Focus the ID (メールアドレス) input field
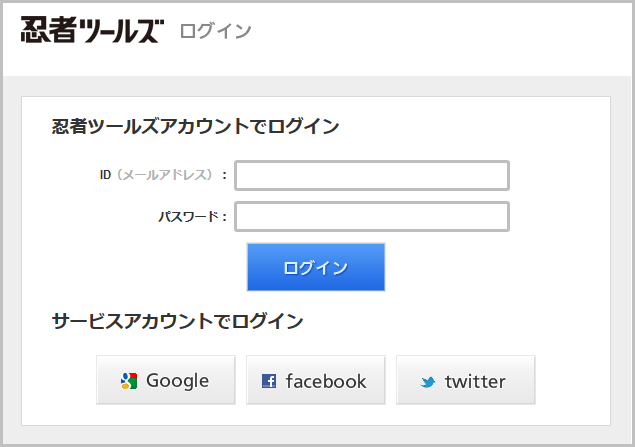The width and height of the screenshot is (635, 447). (372, 175)
